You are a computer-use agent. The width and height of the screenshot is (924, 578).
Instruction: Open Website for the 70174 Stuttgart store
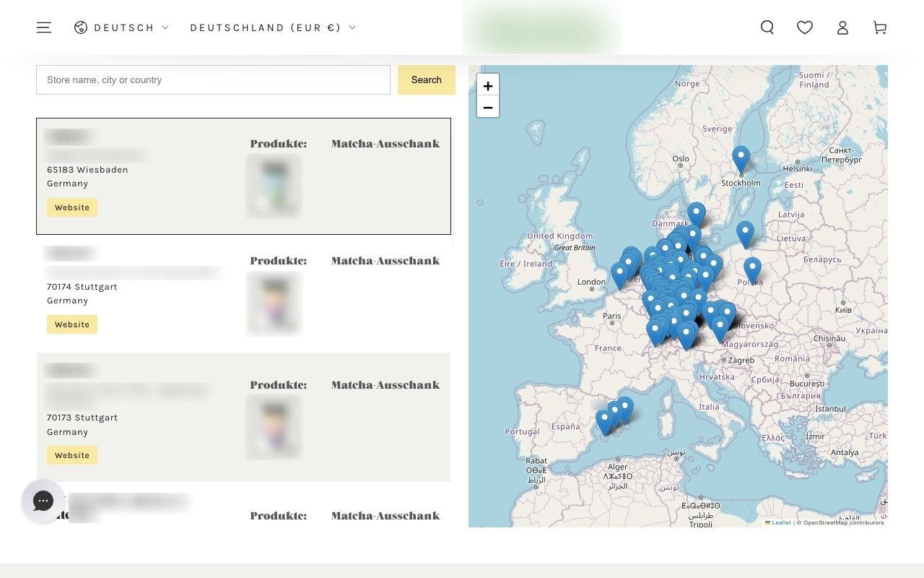[72, 324]
